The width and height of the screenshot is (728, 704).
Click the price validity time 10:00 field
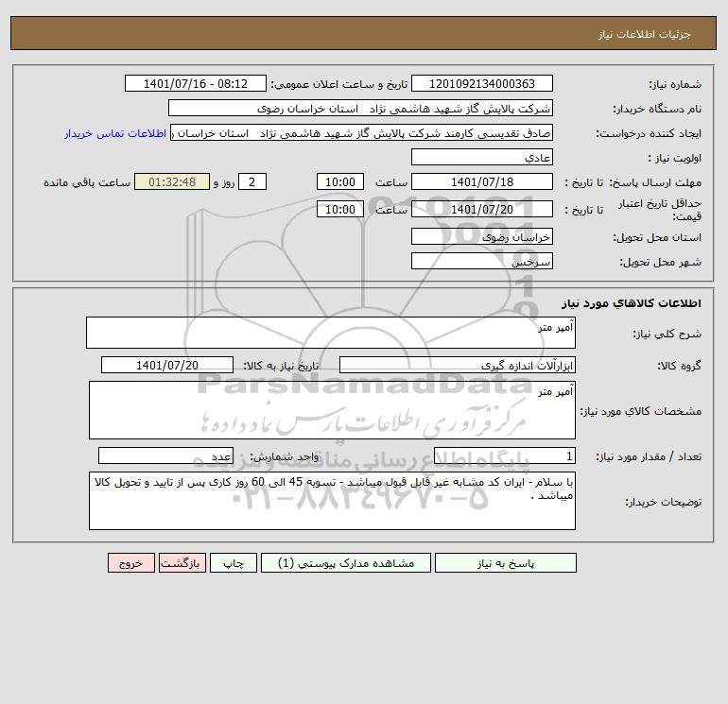pyautogui.click(x=340, y=209)
